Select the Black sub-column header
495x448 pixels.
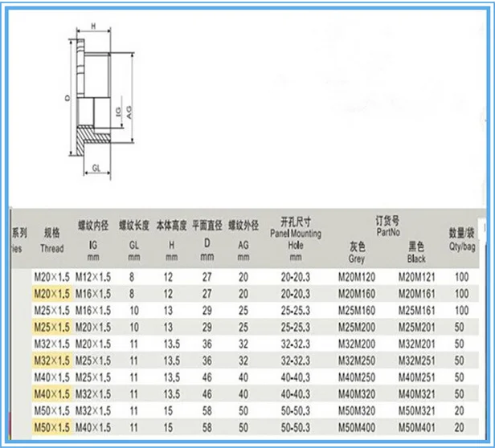(416, 253)
